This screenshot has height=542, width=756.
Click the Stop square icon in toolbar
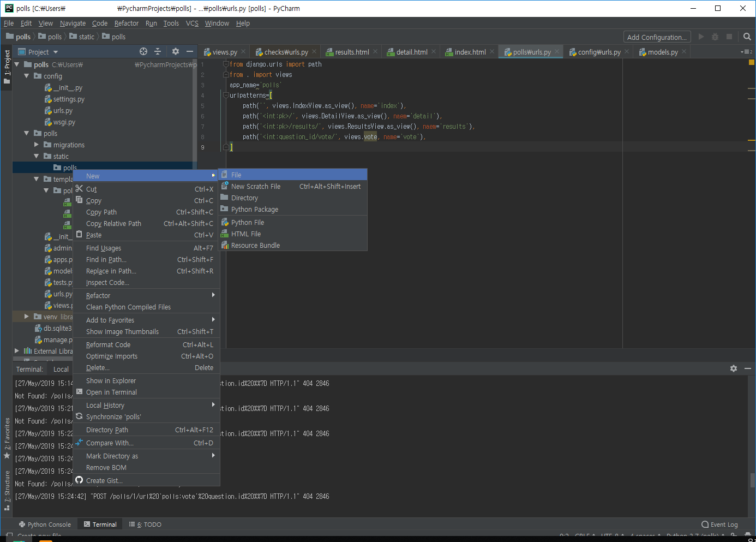[x=729, y=37]
